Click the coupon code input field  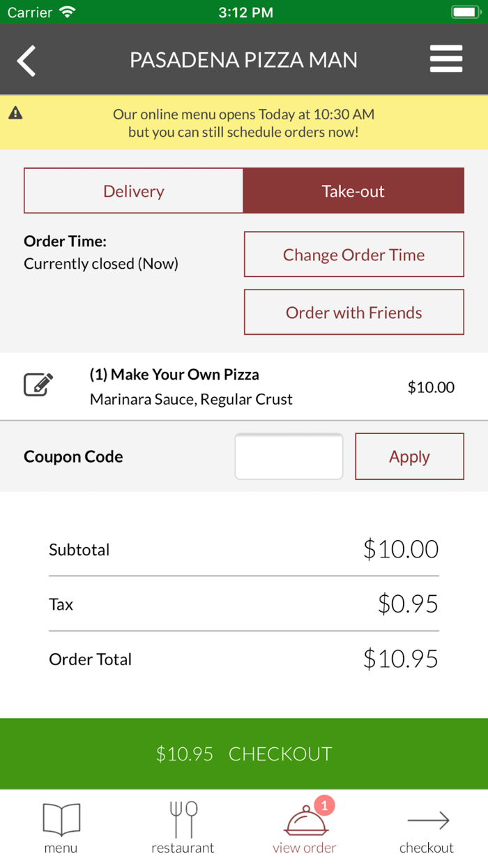[289, 456]
